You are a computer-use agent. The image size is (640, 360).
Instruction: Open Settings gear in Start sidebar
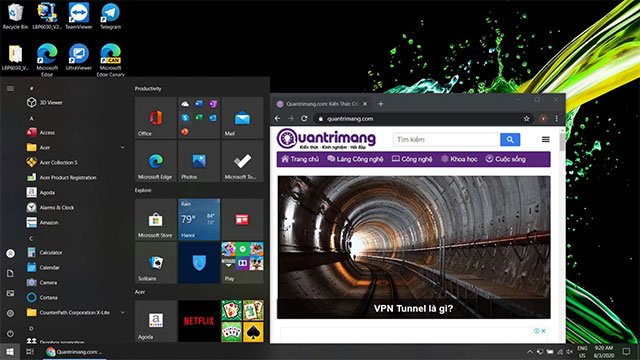[10, 313]
